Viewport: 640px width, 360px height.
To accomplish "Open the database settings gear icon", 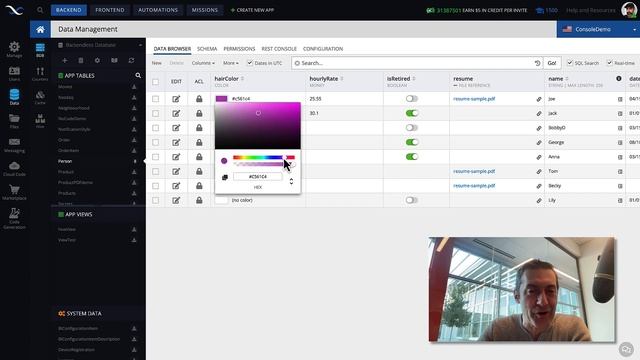I will (x=97, y=60).
